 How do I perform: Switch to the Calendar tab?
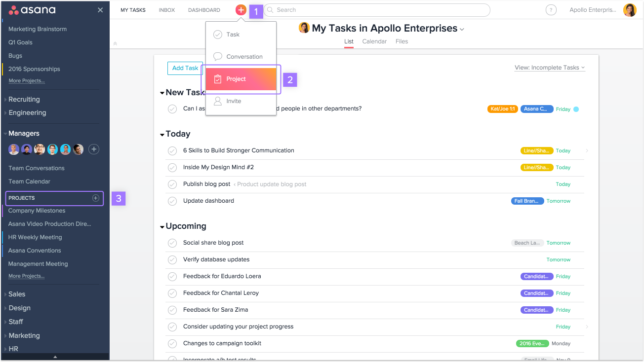[x=374, y=41]
